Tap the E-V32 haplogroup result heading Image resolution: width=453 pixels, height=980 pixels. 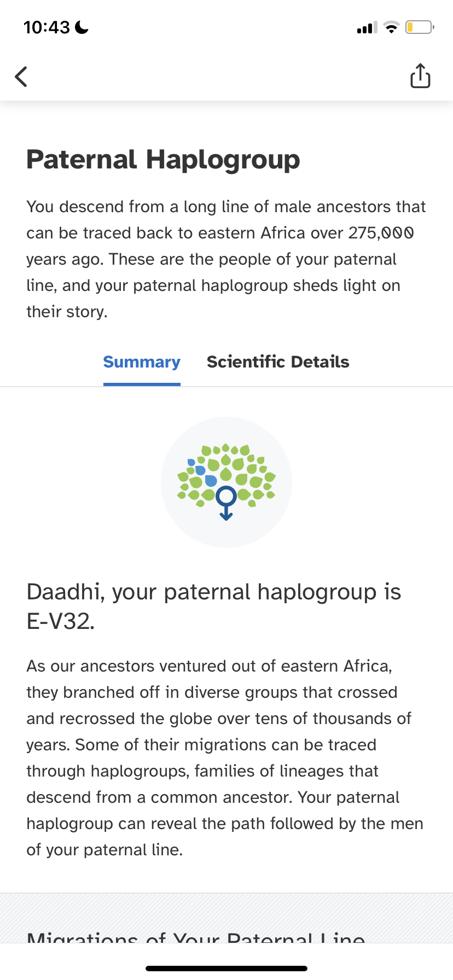coord(214,606)
